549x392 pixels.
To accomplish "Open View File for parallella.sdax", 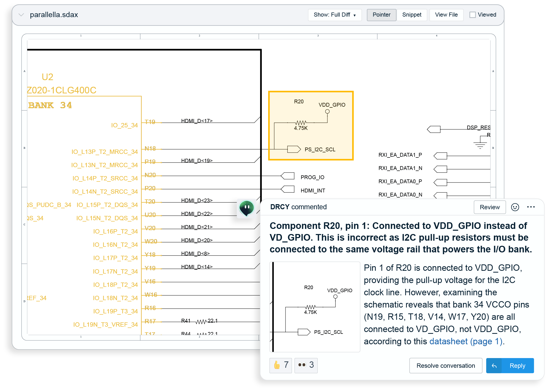I will pyautogui.click(x=446, y=15).
